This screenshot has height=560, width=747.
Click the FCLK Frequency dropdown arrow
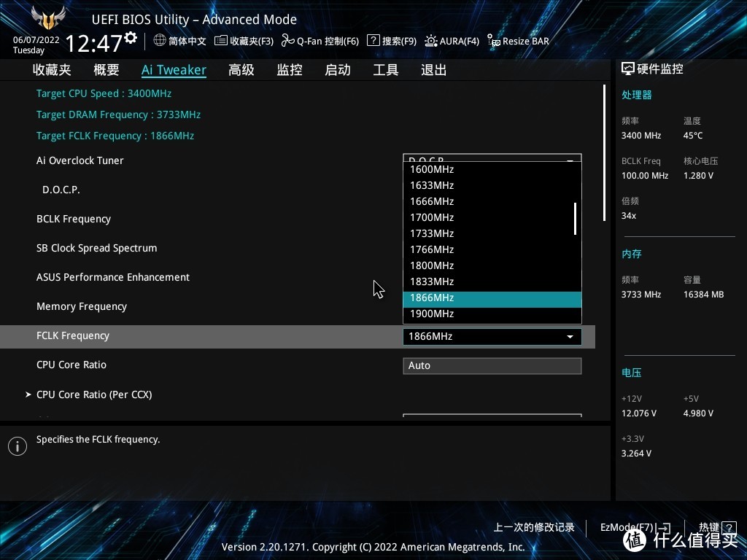(570, 337)
